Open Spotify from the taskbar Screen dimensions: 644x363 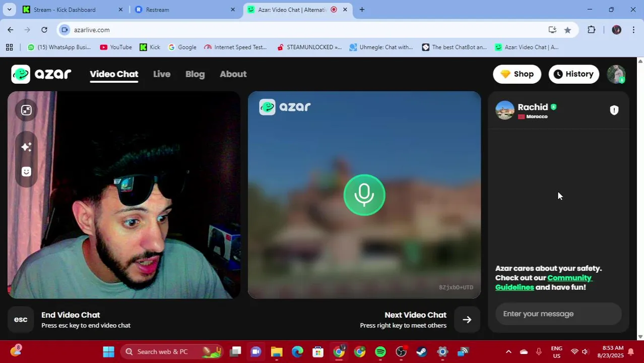click(x=380, y=352)
